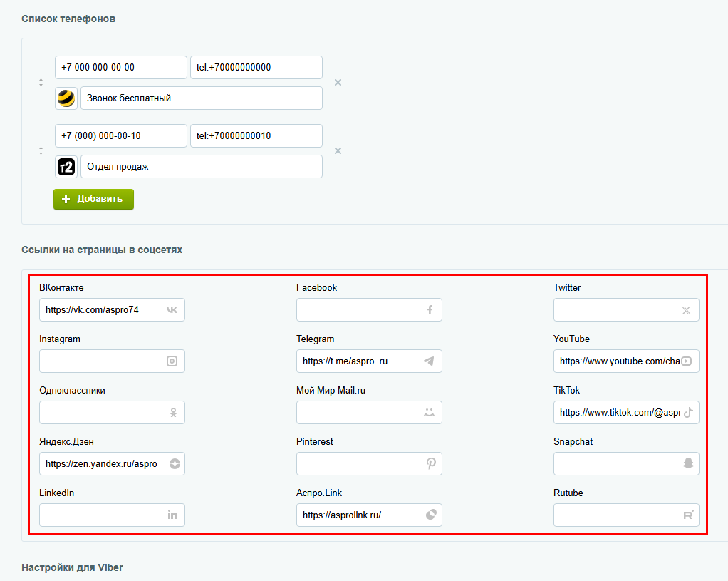Remove the +7 000 000-00-00 phone entry
Viewport: 728px width, 581px height.
click(338, 82)
